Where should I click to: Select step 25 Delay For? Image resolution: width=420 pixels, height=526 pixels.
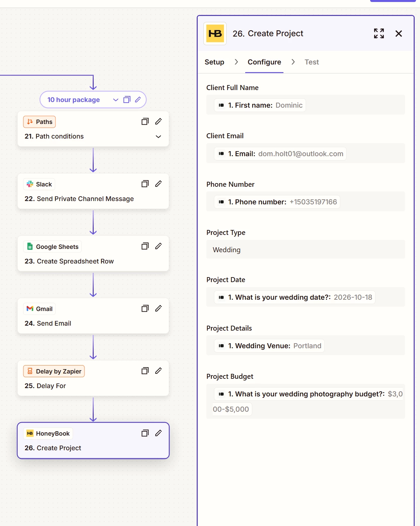point(93,378)
